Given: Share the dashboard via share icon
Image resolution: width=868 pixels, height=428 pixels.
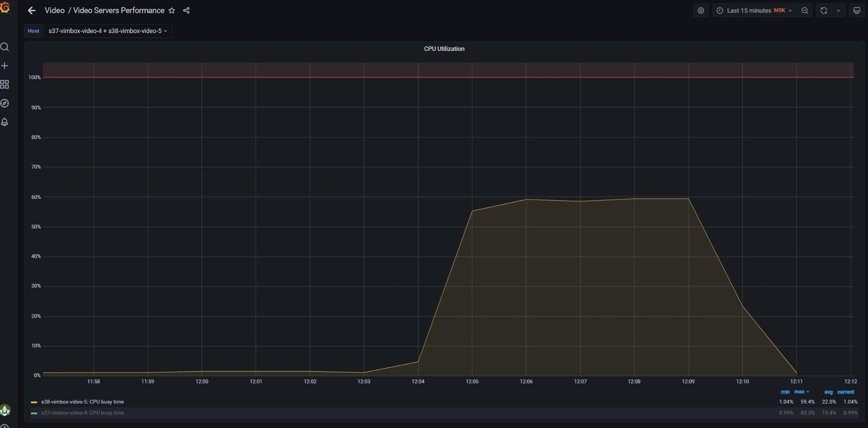Looking at the screenshot, I should click(186, 11).
